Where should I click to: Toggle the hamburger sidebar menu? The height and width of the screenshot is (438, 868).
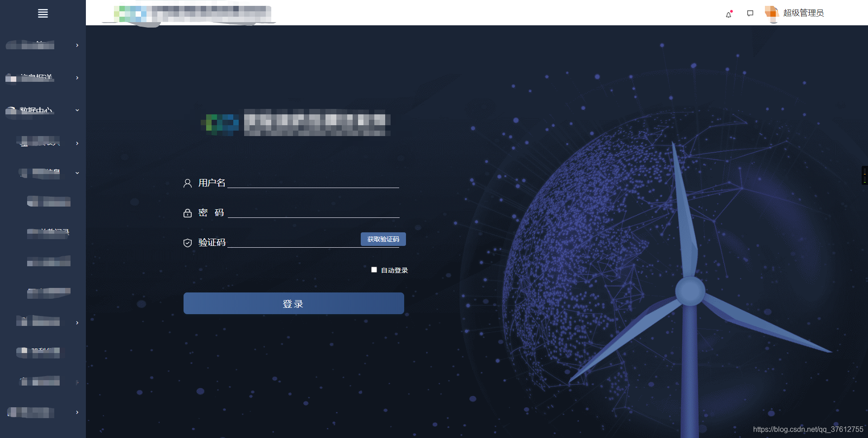43,13
